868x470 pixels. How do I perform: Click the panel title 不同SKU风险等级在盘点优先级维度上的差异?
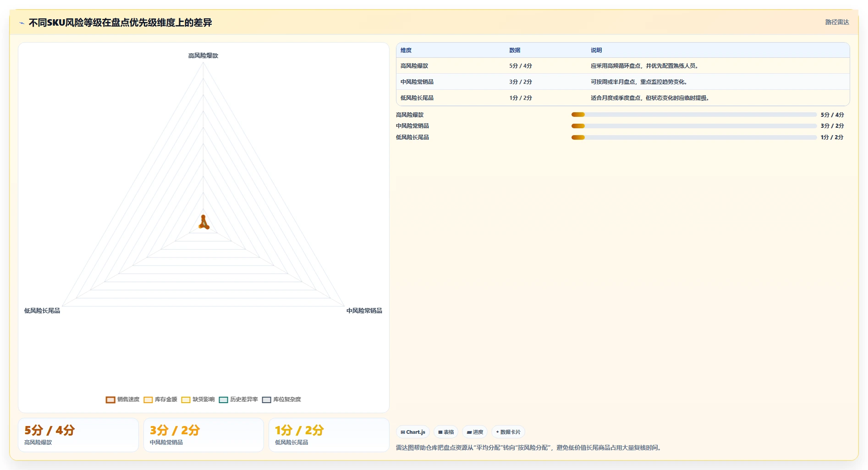pos(121,22)
